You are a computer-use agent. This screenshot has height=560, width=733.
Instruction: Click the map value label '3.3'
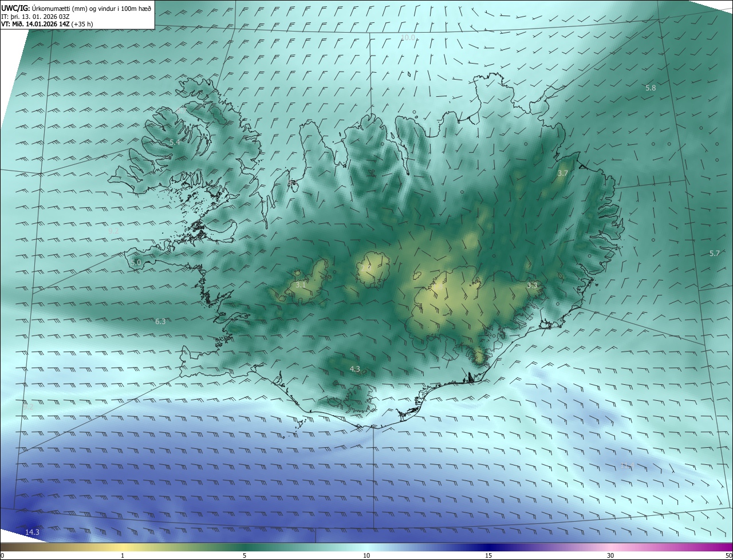(x=532, y=285)
